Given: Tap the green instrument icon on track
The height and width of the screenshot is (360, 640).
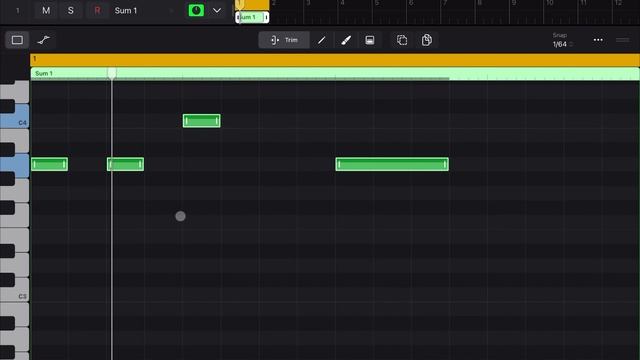Looking at the screenshot, I should pos(196,11).
